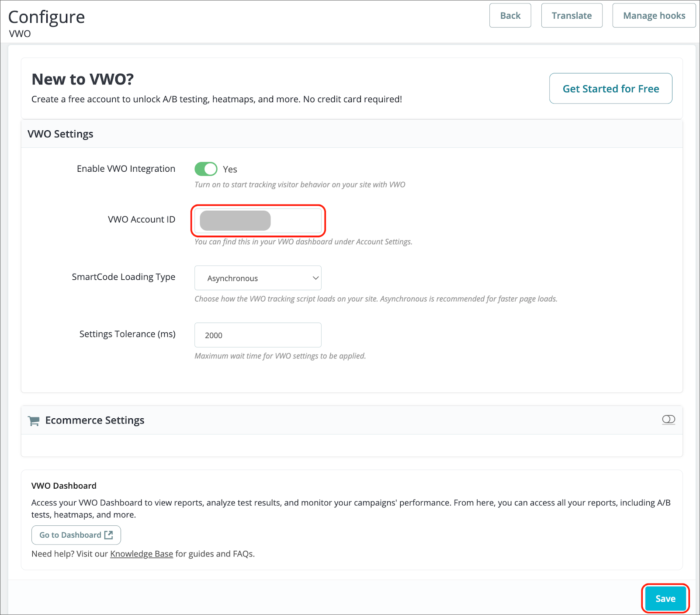Click the SmartCode Loading Type label
Viewport: 700px width, 615px height.
(x=124, y=277)
